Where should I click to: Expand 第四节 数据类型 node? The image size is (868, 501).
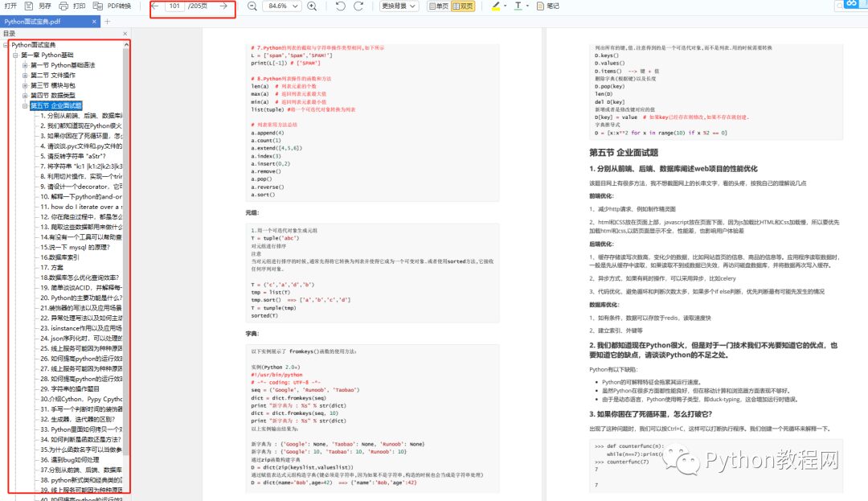pos(25,96)
